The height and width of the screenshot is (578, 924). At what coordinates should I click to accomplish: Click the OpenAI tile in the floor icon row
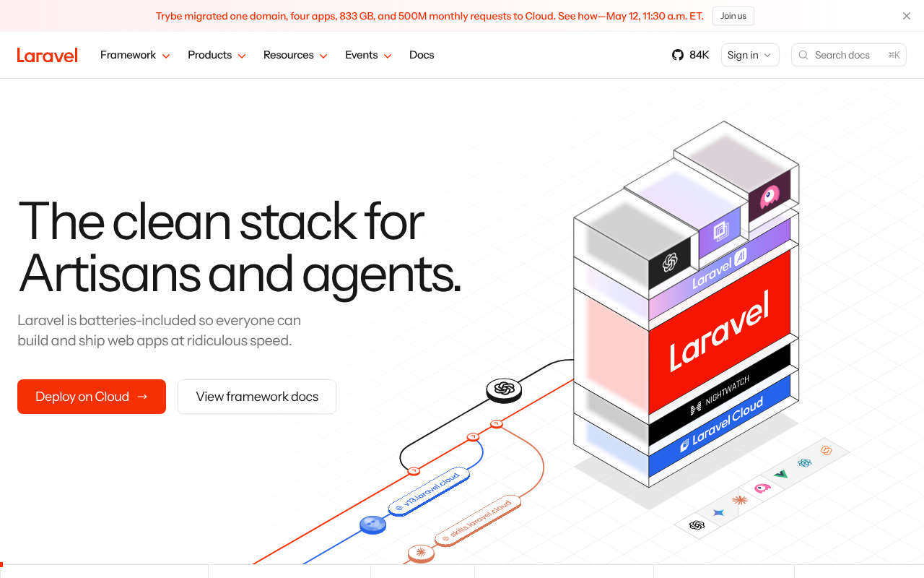(697, 525)
